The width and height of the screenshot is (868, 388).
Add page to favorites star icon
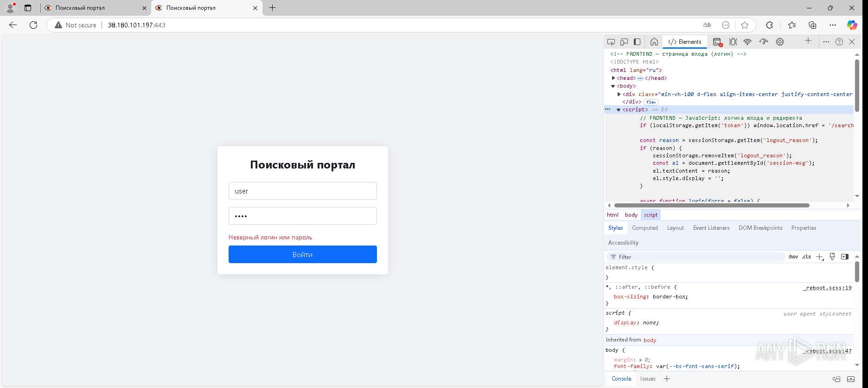coord(745,25)
